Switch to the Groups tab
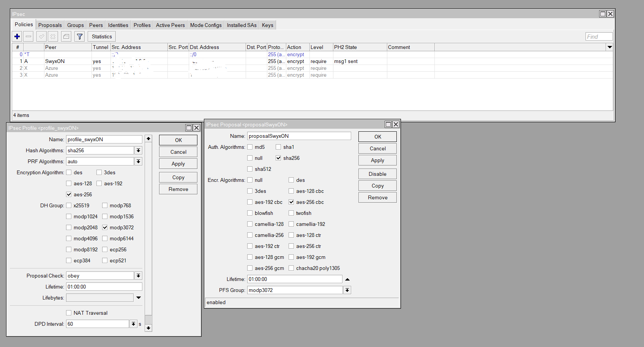This screenshot has width=644, height=347. [x=76, y=25]
